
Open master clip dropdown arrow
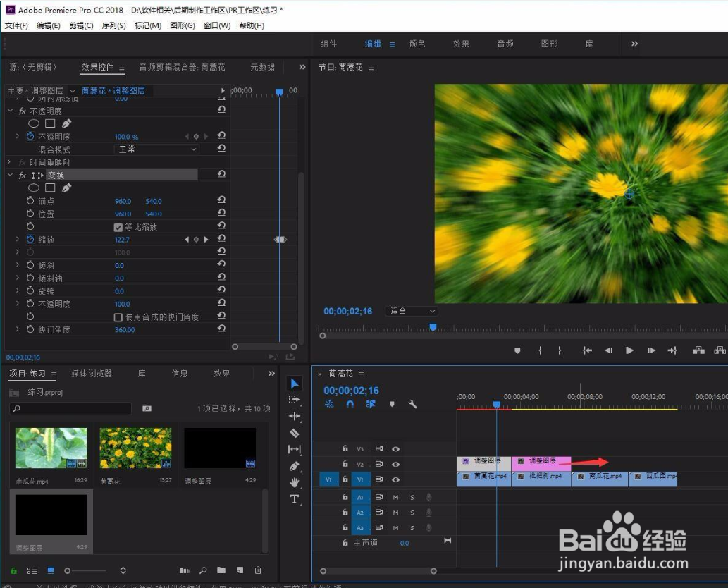[x=73, y=90]
